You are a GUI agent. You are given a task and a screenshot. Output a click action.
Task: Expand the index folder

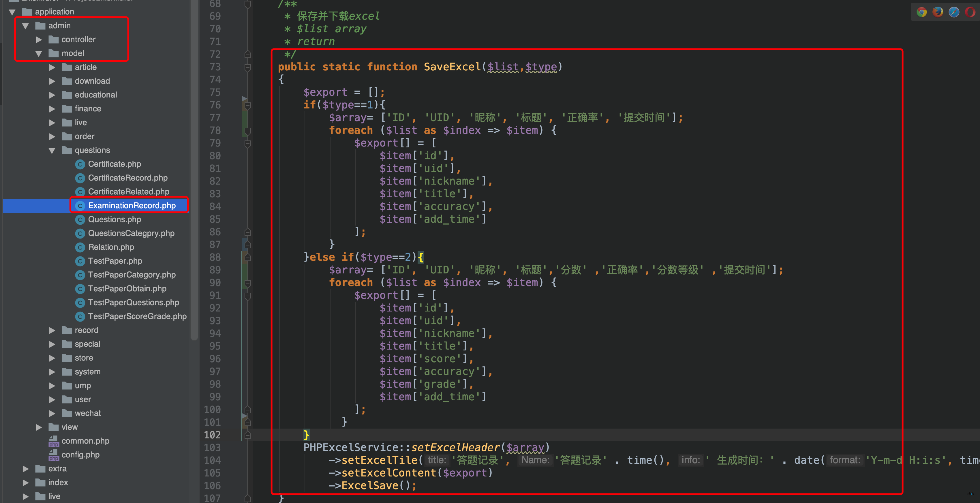point(25,483)
